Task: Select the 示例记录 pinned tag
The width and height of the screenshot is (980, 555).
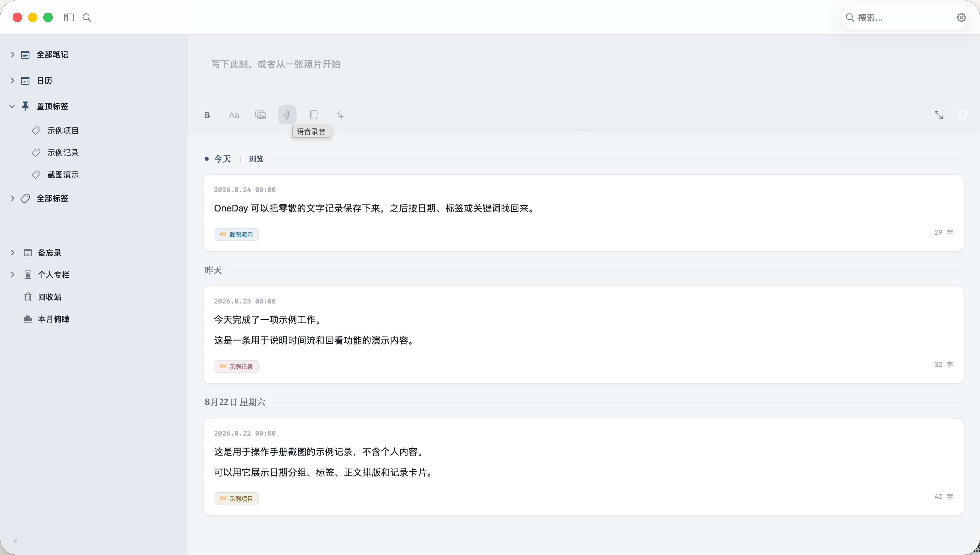Action: point(63,153)
